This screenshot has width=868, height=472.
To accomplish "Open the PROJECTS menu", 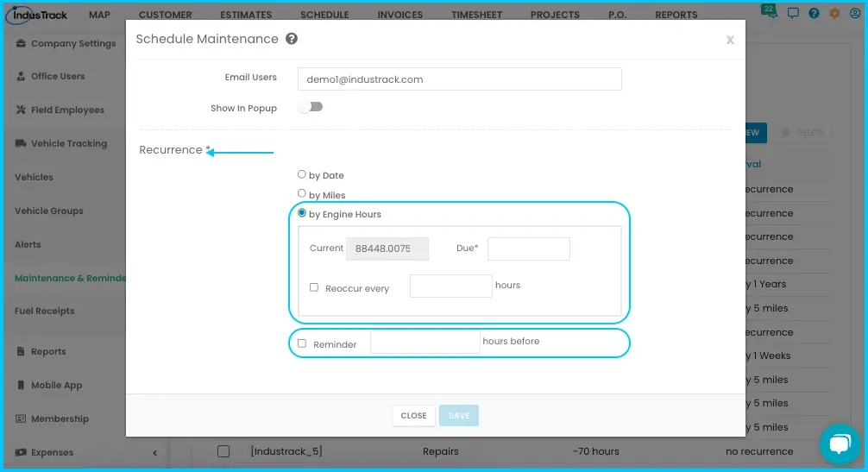I will [x=555, y=15].
